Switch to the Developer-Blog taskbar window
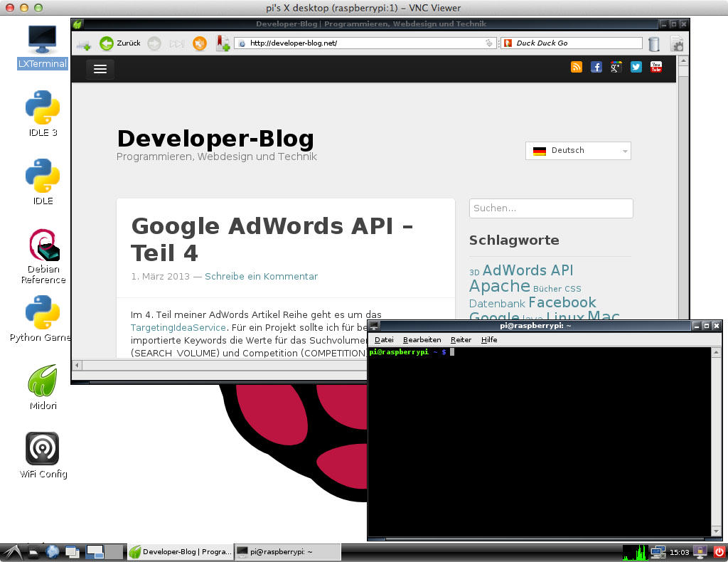The height and width of the screenshot is (562, 728). (x=180, y=551)
